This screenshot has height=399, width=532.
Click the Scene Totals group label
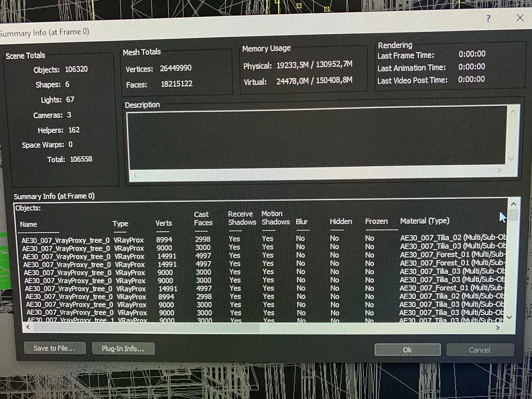[x=25, y=55]
